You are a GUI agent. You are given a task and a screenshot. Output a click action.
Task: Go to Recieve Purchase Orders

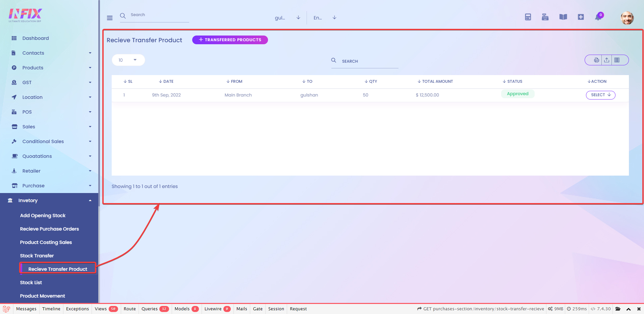click(49, 229)
